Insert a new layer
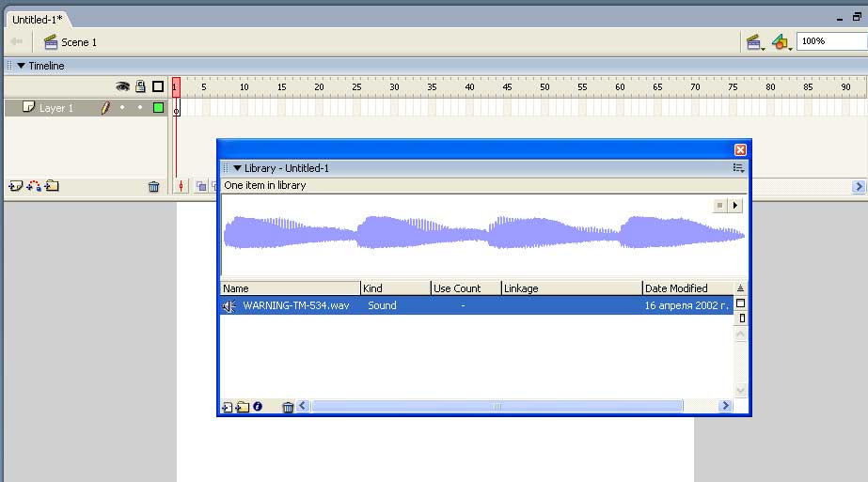The image size is (868, 482). 15,186
